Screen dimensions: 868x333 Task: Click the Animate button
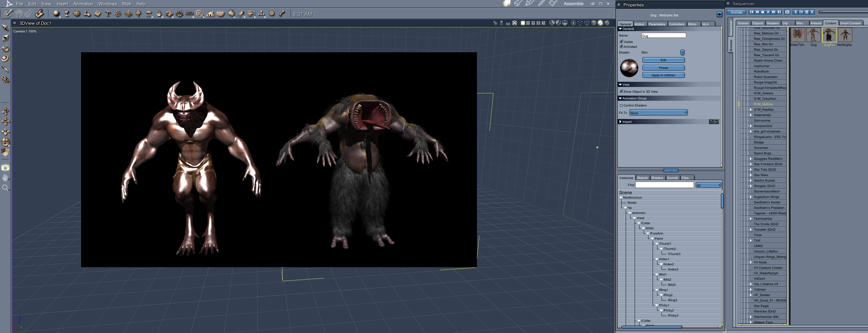736,12
